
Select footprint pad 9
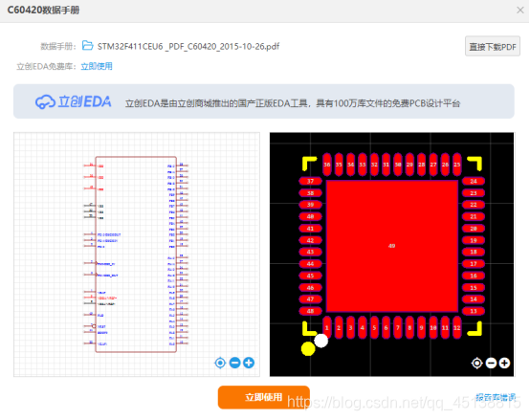coord(422,327)
